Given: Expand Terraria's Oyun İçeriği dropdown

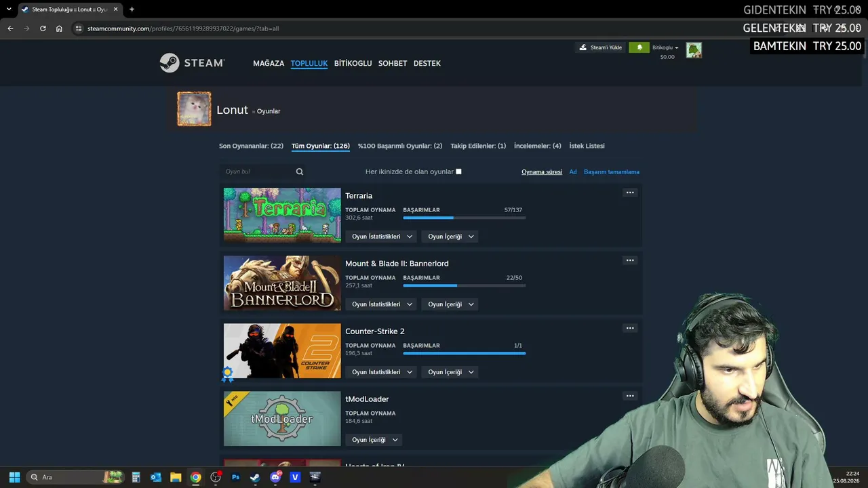Looking at the screenshot, I should click(451, 237).
